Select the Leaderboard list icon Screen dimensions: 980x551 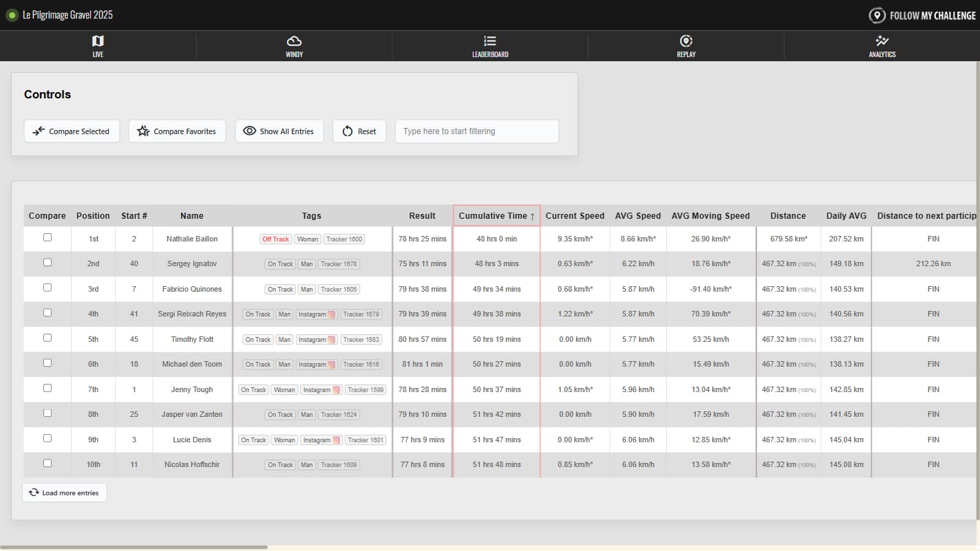tap(490, 41)
